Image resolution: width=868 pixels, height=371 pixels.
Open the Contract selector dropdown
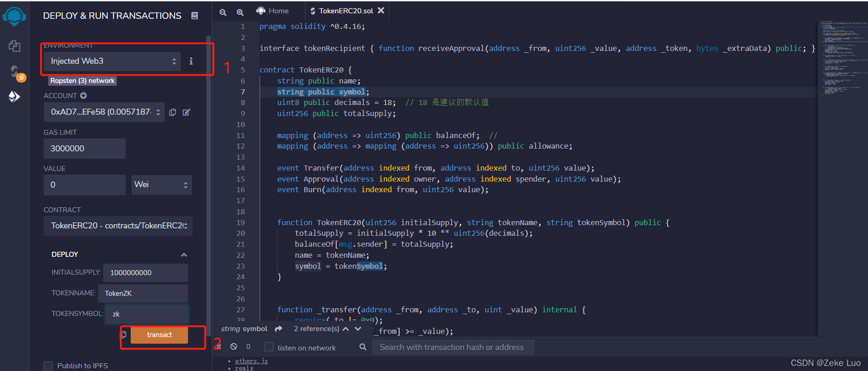click(118, 226)
